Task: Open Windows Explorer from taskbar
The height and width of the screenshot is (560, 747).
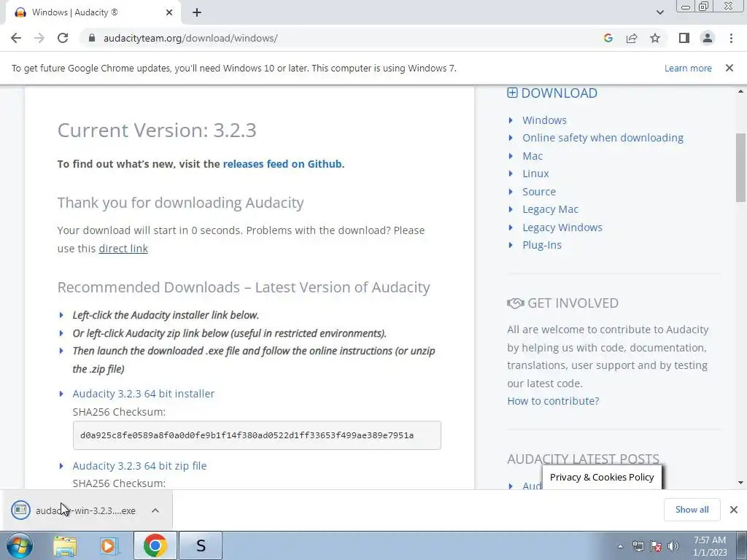Action: point(65,545)
